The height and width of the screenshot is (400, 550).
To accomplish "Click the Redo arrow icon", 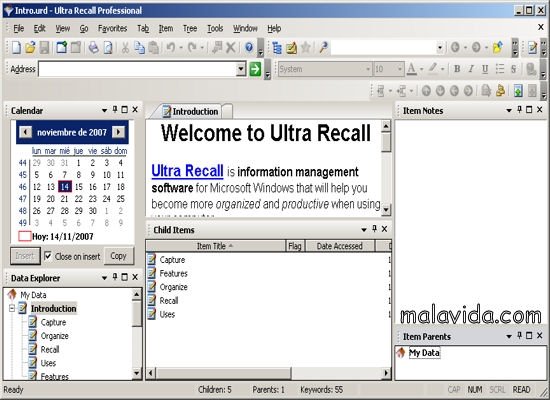I will [192, 47].
